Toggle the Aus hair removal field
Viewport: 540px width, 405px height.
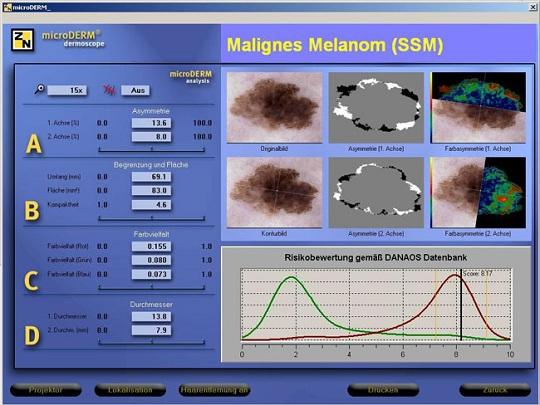click(135, 90)
